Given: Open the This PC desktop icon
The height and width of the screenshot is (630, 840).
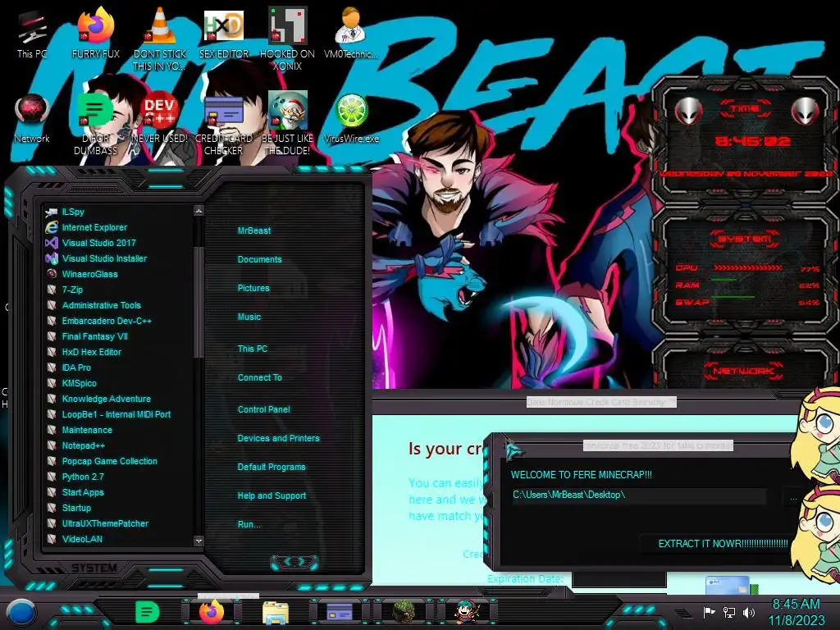Looking at the screenshot, I should pyautogui.click(x=32, y=34).
